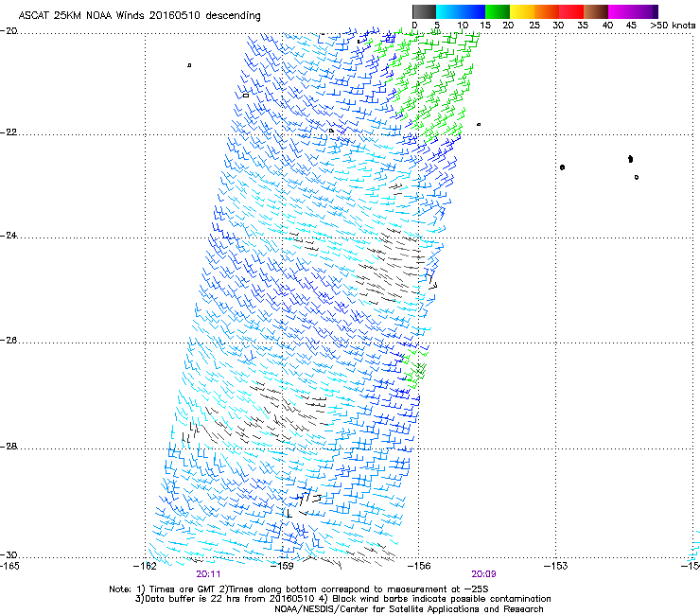Click the '-26' latitude axis label
700x615 pixels.
click(9, 341)
